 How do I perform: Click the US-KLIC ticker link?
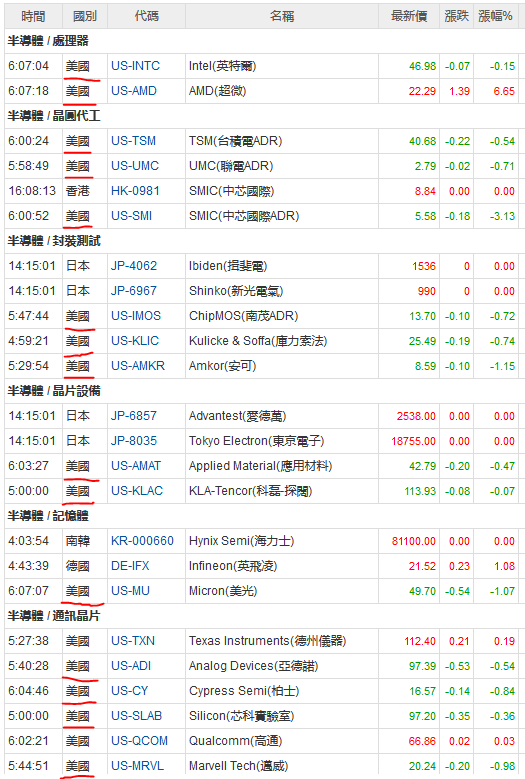[135, 341]
